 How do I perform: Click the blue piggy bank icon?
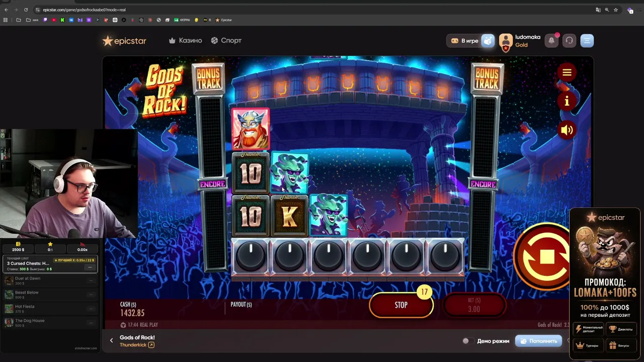click(x=488, y=41)
